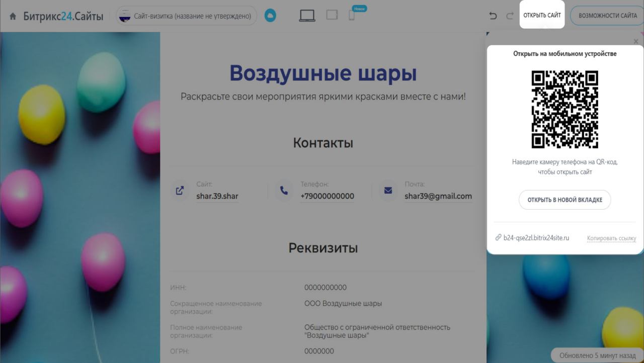Viewport: 644px width, 363px height.
Task: Close the QR code popup
Action: coord(636,41)
